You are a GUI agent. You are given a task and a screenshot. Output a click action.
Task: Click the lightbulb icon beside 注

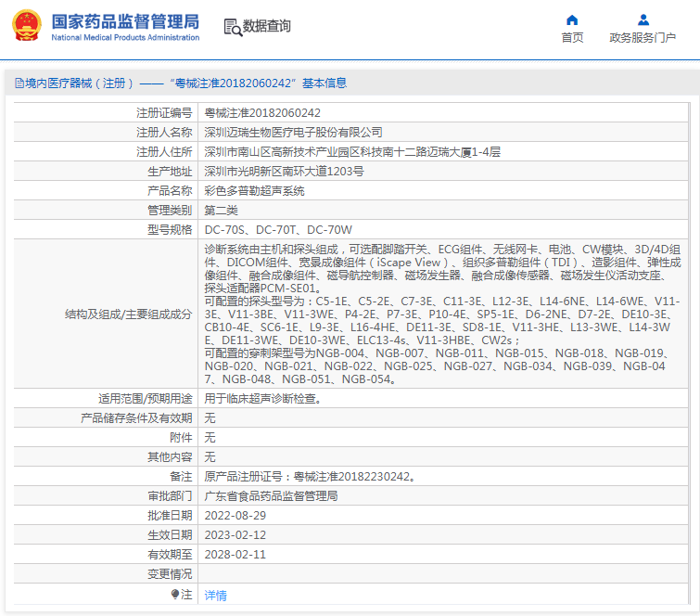[175, 594]
